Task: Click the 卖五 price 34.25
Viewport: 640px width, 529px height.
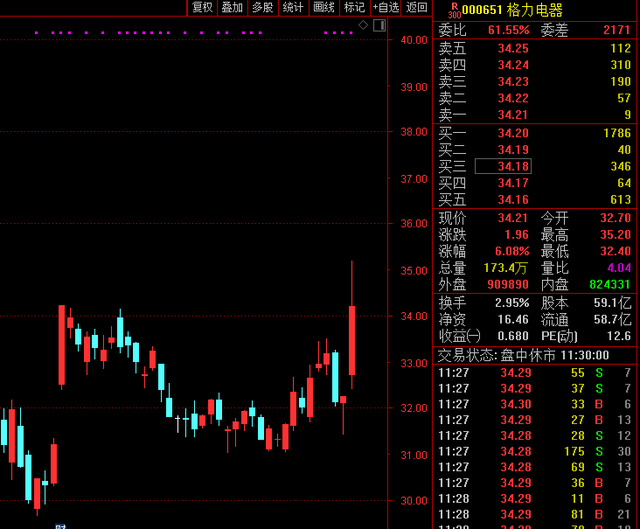Action: click(x=513, y=49)
